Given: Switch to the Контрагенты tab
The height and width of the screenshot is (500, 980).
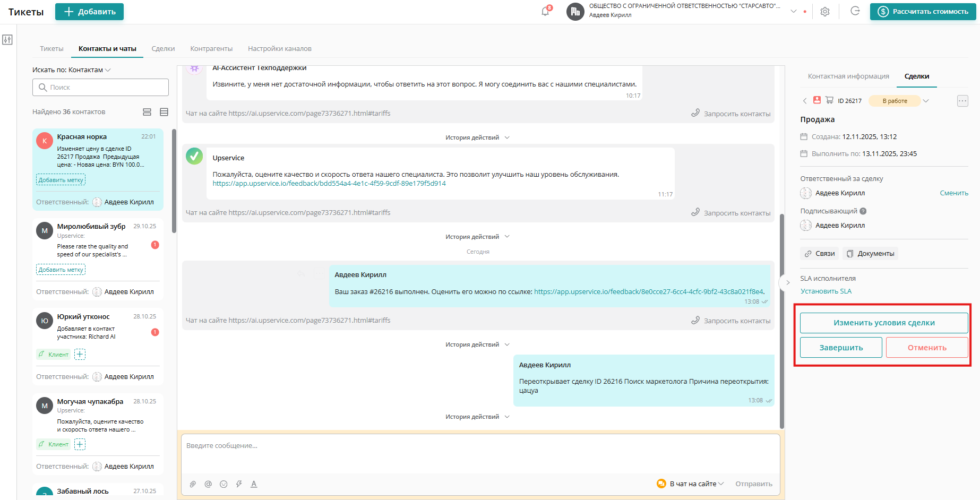Looking at the screenshot, I should tap(211, 48).
